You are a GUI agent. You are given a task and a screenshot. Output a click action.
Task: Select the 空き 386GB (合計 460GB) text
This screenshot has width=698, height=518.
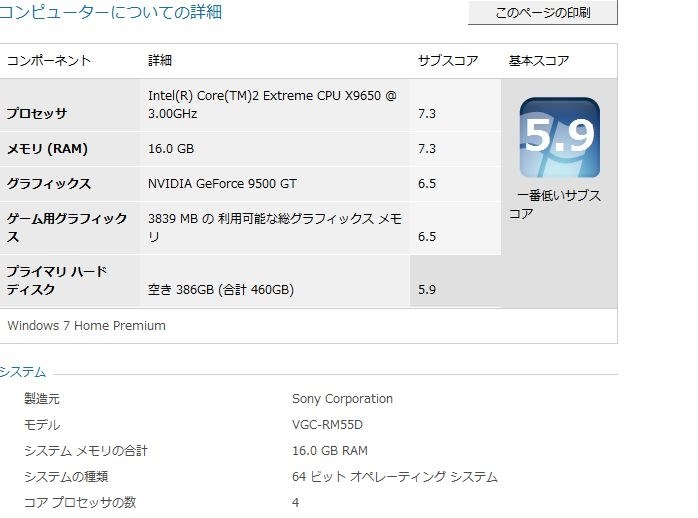click(221, 290)
